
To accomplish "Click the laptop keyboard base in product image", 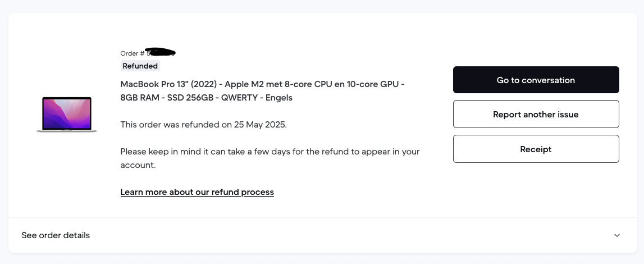I will [x=67, y=131].
